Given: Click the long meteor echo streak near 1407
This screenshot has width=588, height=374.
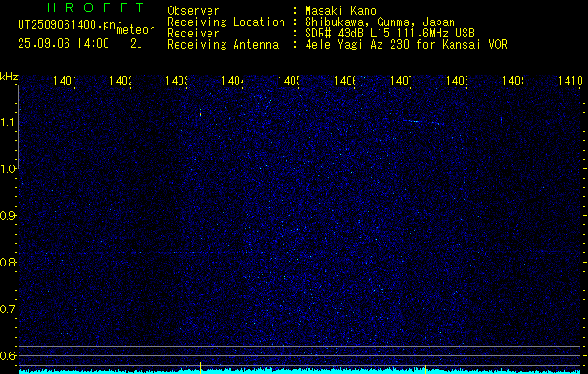Looking at the screenshot, I should [423, 122].
